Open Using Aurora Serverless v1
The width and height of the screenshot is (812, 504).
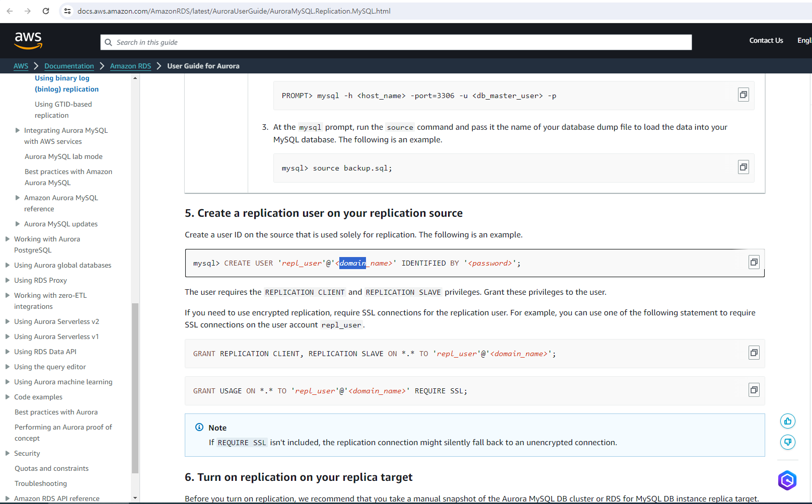(56, 337)
